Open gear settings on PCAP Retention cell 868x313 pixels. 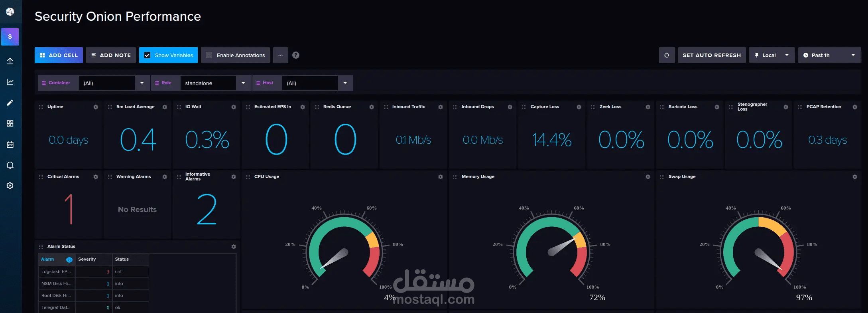(x=855, y=107)
